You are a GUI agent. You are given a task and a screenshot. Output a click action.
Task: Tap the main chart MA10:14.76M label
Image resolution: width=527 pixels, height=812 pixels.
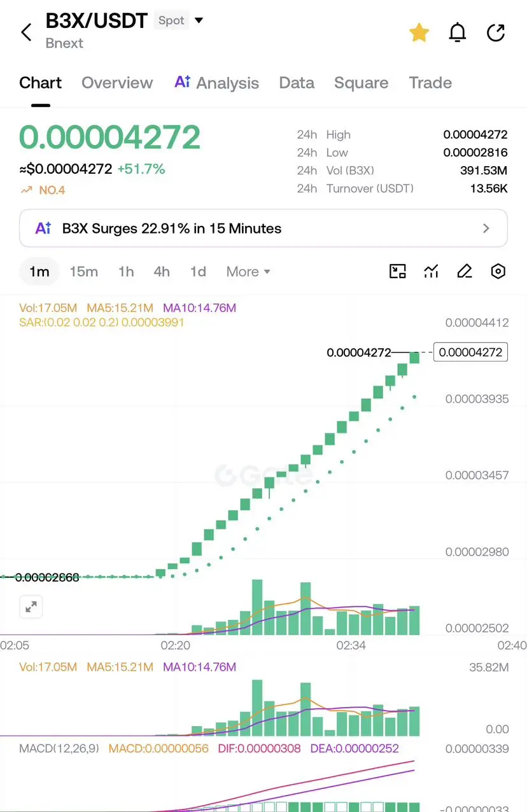[199, 308]
